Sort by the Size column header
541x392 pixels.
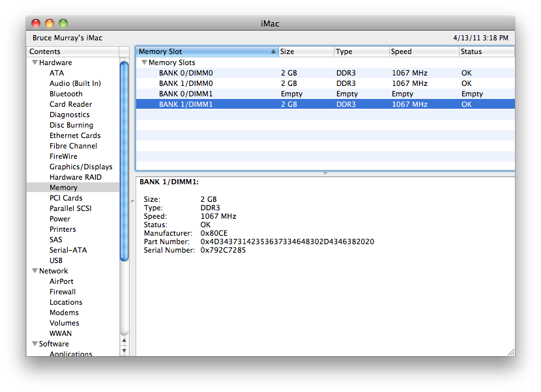click(306, 51)
